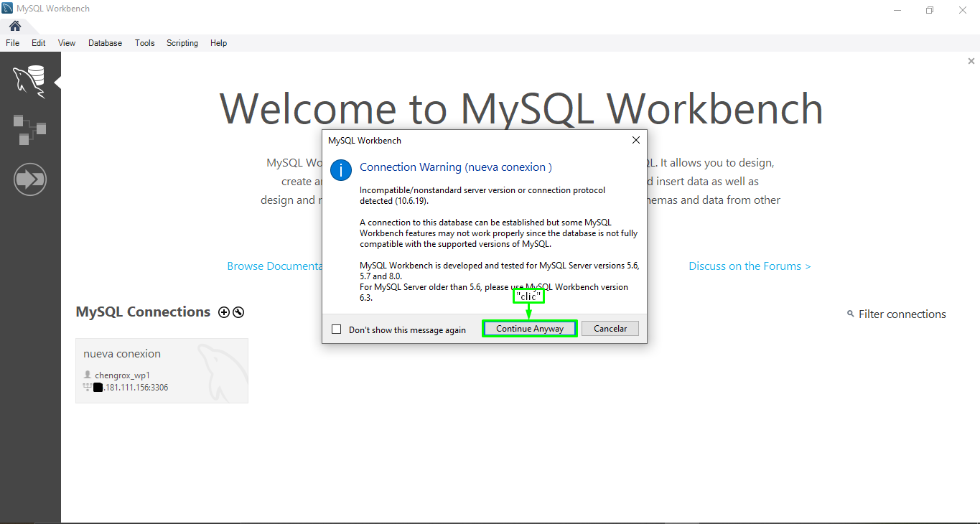This screenshot has width=980, height=524.
Task: Open the Migration wizard arrow icon
Action: pos(29,179)
